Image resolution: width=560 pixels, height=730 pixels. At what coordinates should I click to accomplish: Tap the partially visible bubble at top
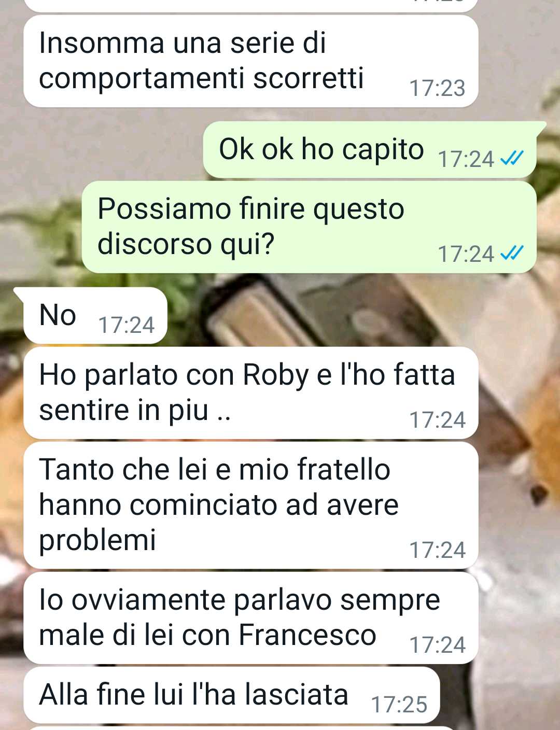click(x=250, y=5)
